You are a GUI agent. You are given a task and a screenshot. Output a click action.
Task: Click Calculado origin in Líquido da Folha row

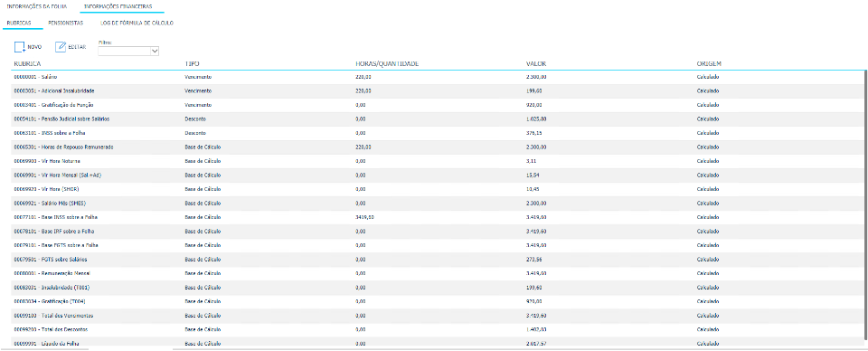coord(707,343)
